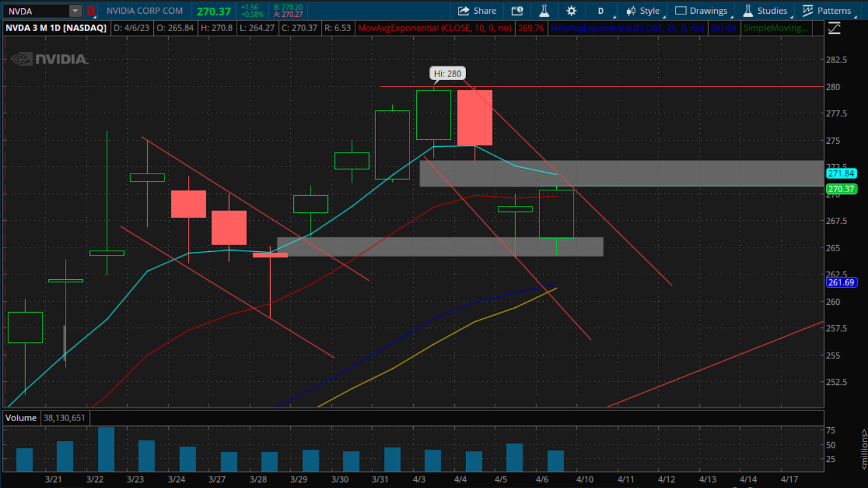Click the last price 270.37 in header

point(213,11)
